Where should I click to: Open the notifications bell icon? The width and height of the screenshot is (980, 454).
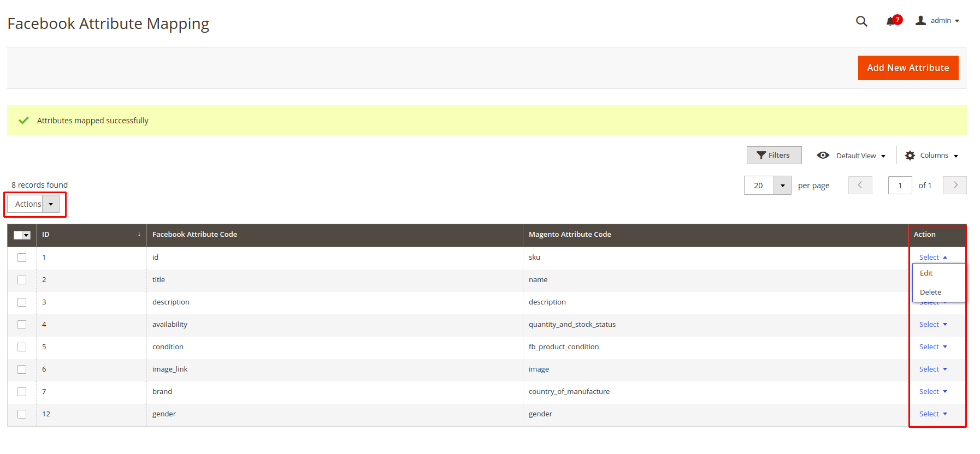click(890, 21)
